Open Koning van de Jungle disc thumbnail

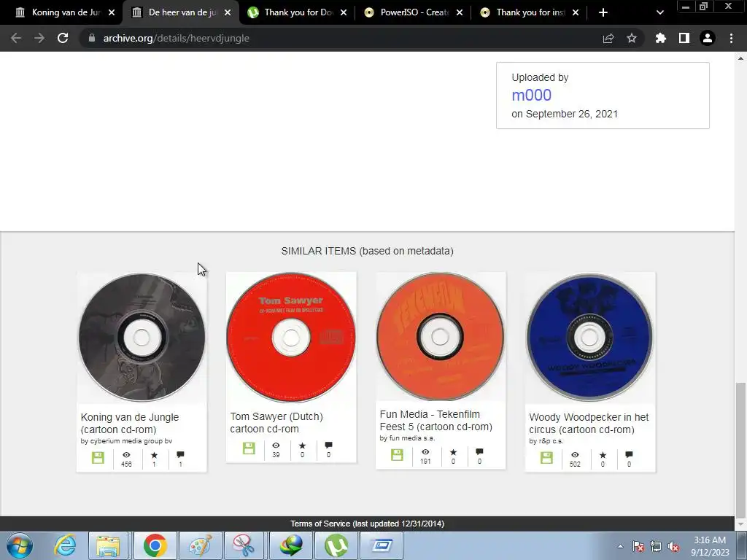pos(142,338)
